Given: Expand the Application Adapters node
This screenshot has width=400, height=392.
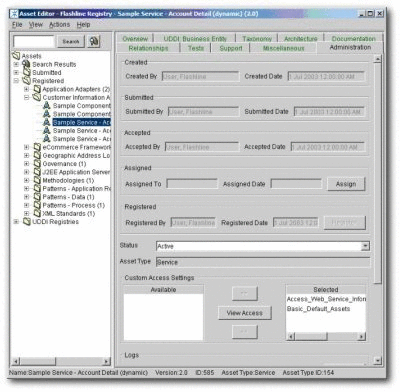Looking at the screenshot, I should point(26,89).
